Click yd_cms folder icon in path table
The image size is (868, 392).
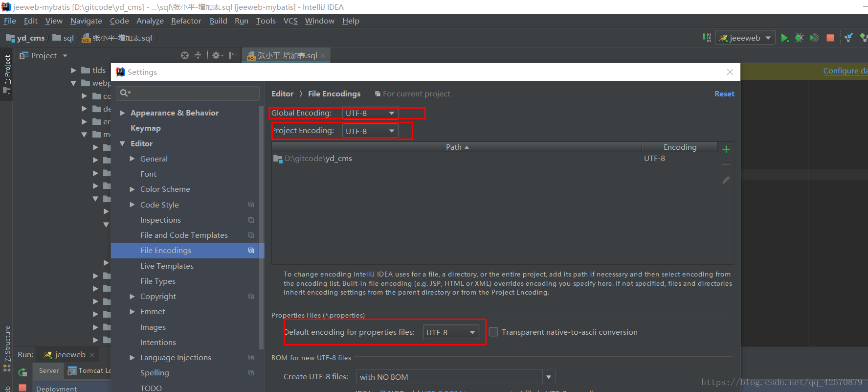278,159
